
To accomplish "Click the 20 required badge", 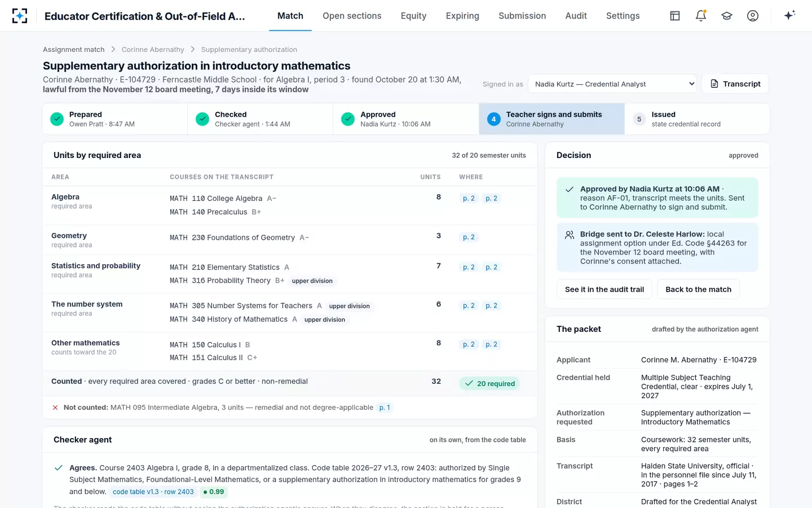I will [490, 384].
